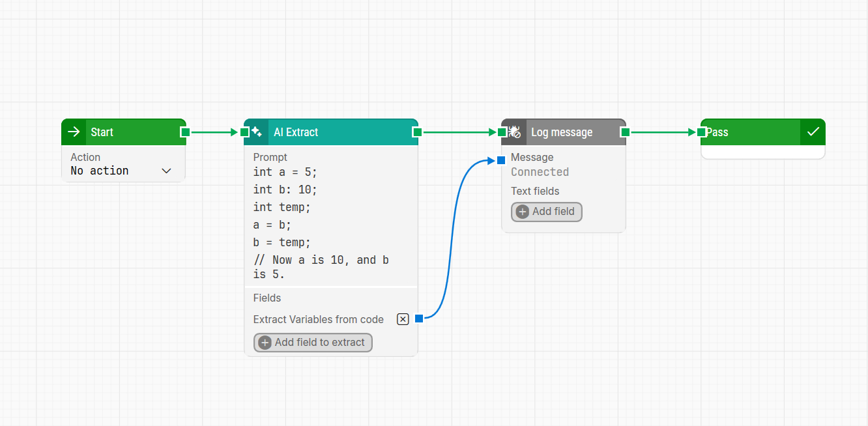Click the AI Extract green output port
The image size is (868, 426).
coord(417,132)
